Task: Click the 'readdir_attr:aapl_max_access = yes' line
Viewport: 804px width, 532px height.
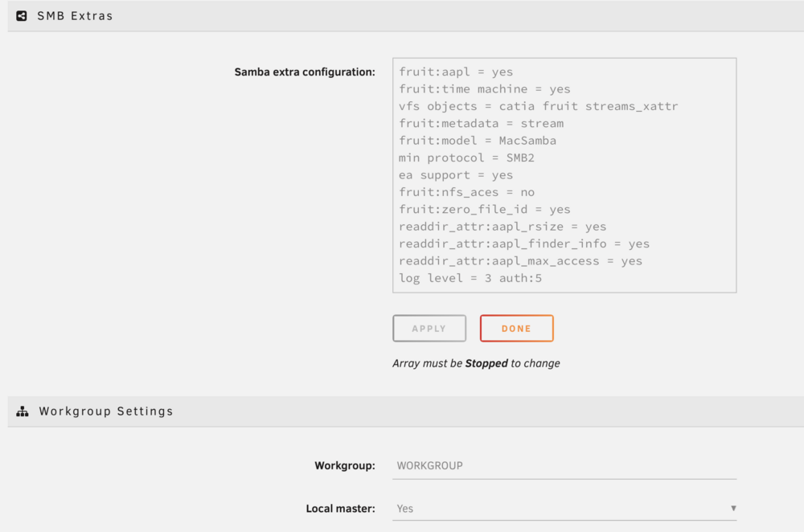Action: 520,261
